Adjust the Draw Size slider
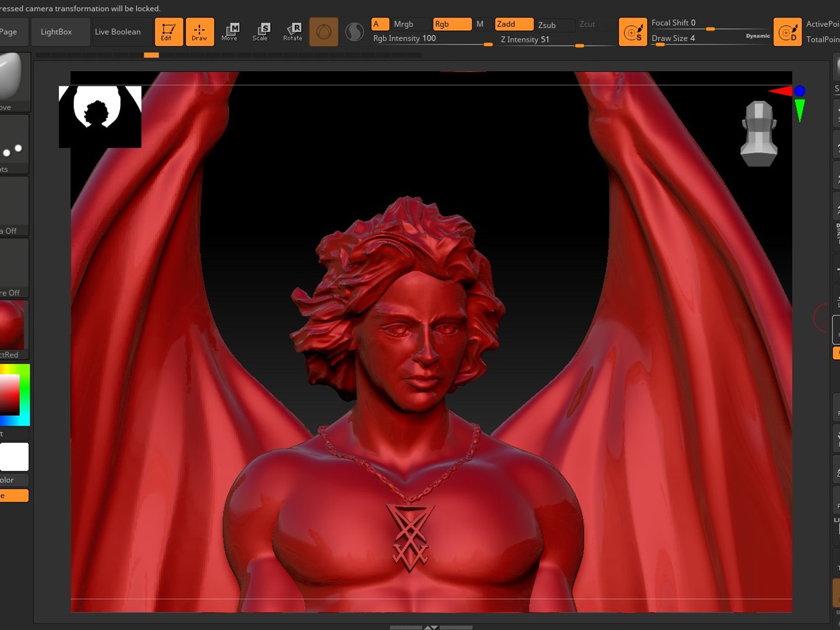The width and height of the screenshot is (840, 630). [x=698, y=38]
